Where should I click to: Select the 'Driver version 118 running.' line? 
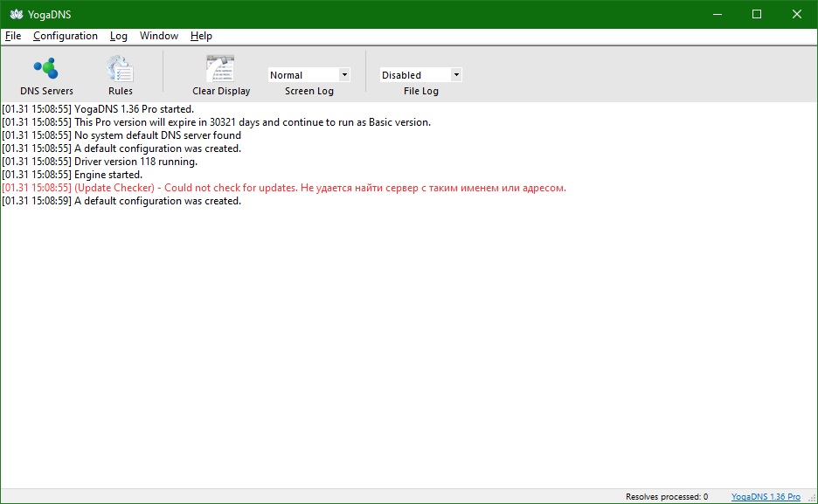click(99, 162)
